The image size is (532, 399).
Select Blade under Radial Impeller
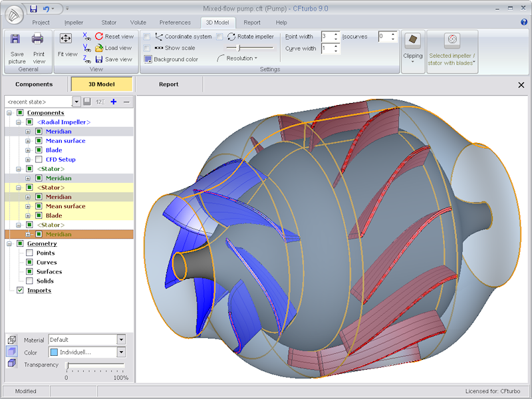click(x=54, y=150)
